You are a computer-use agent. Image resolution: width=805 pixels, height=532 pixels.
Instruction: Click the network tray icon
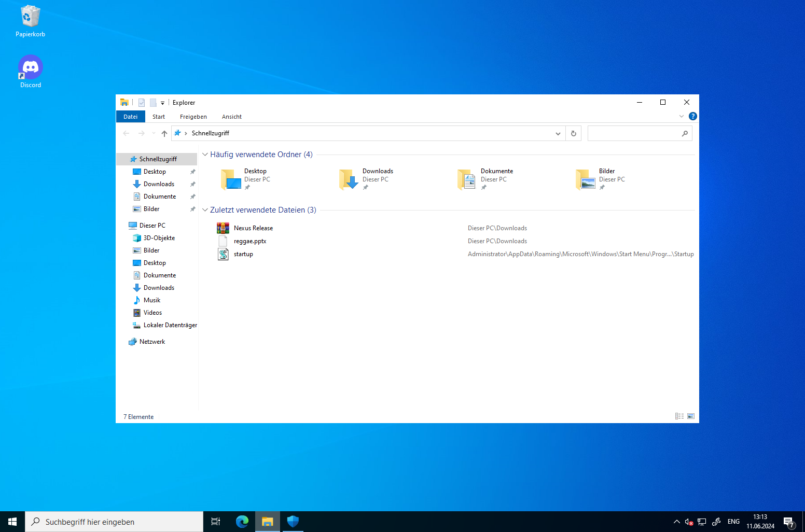coord(702,522)
